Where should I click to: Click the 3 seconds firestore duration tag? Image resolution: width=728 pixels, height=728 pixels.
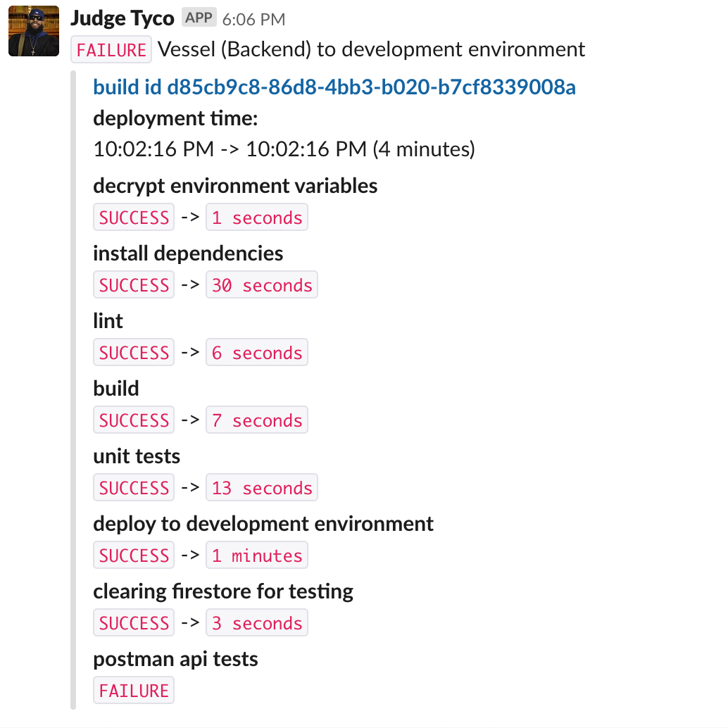[x=257, y=622]
